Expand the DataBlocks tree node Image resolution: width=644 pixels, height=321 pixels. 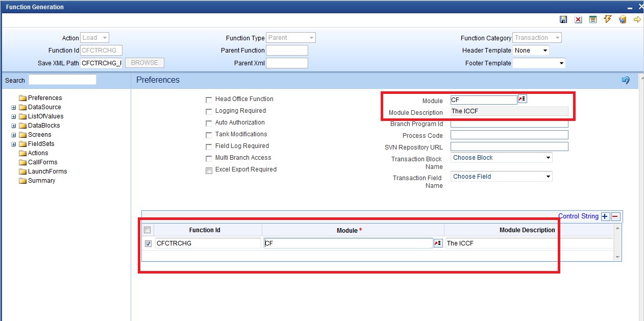tap(14, 126)
